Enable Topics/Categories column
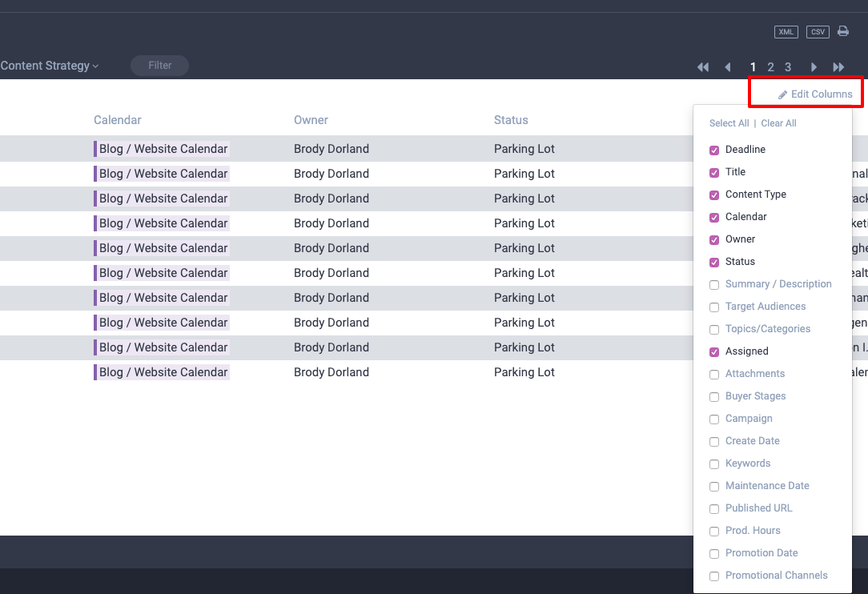Viewport: 868px width, 594px height. coord(714,329)
